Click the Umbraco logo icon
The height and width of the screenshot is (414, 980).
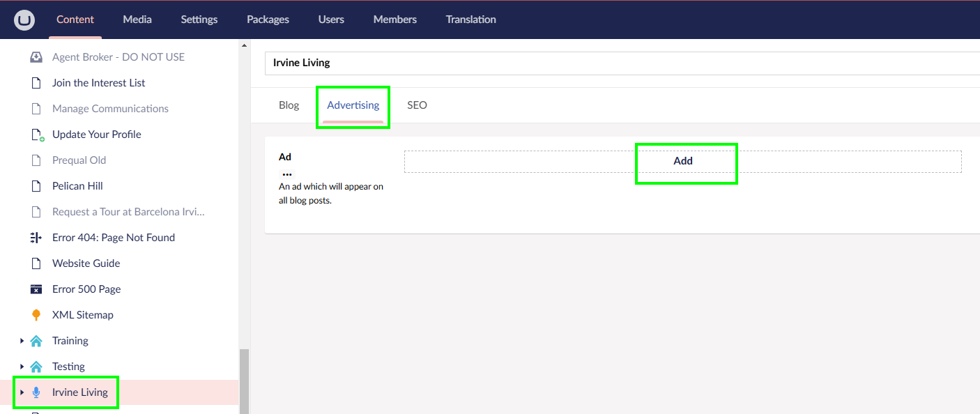tap(24, 20)
